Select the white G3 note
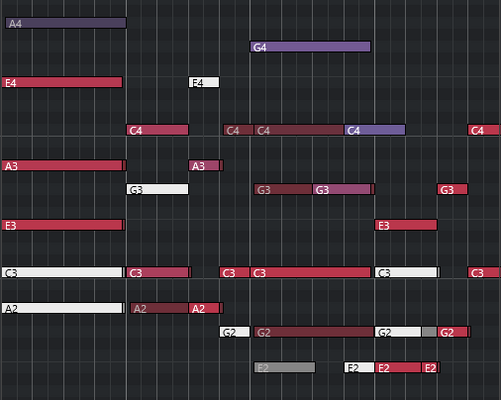The image size is (501, 400). (157, 189)
